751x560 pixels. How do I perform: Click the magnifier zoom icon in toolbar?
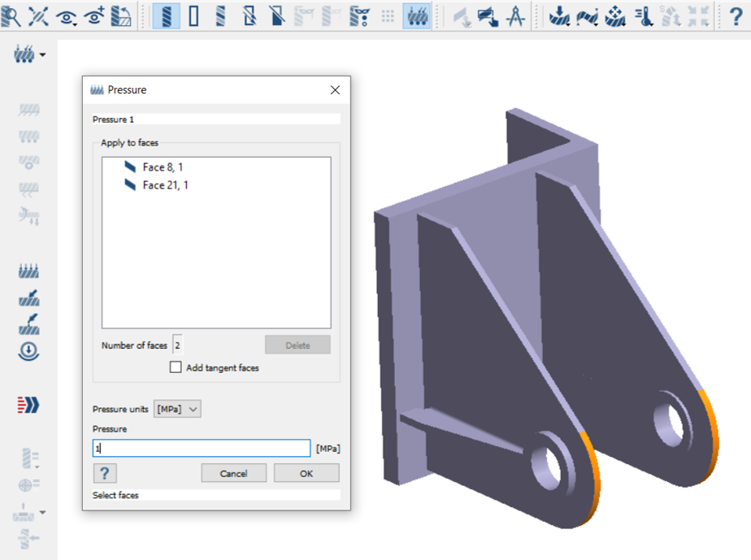click(11, 15)
